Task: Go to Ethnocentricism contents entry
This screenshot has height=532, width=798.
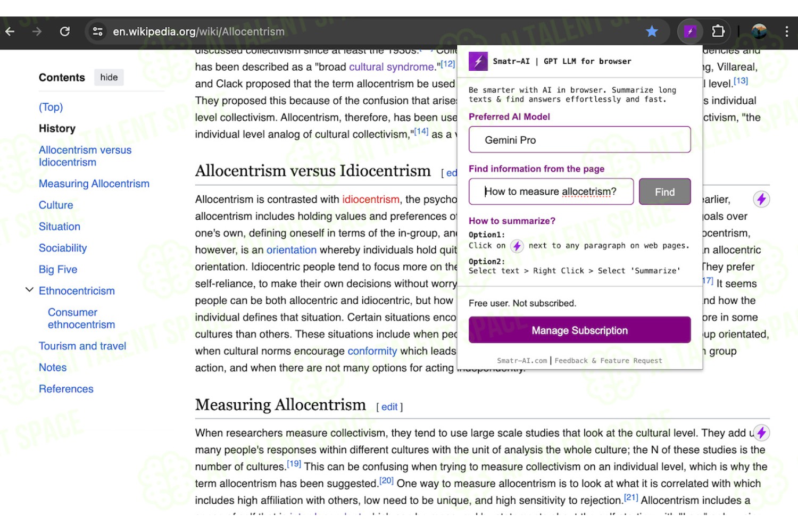Action: [x=77, y=290]
